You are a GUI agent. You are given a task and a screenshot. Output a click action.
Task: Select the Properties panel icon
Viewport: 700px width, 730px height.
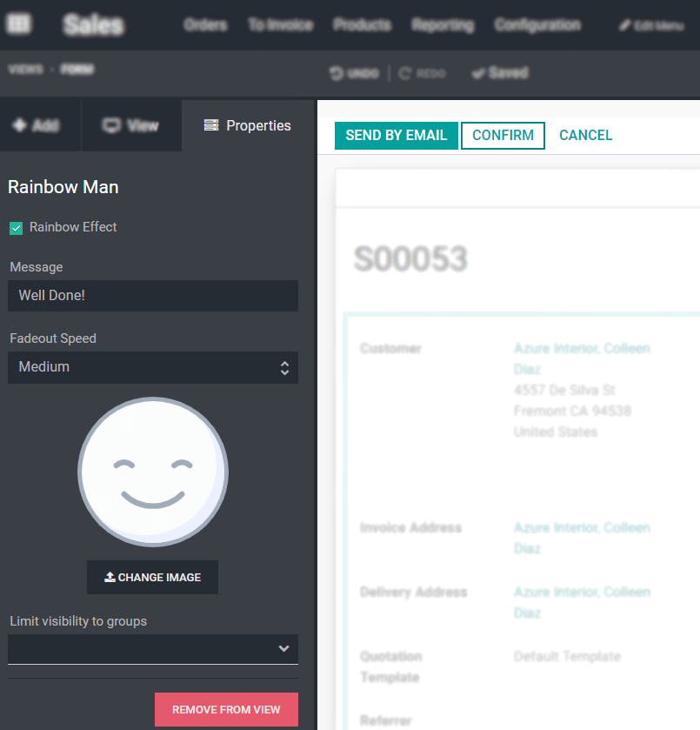(246, 125)
